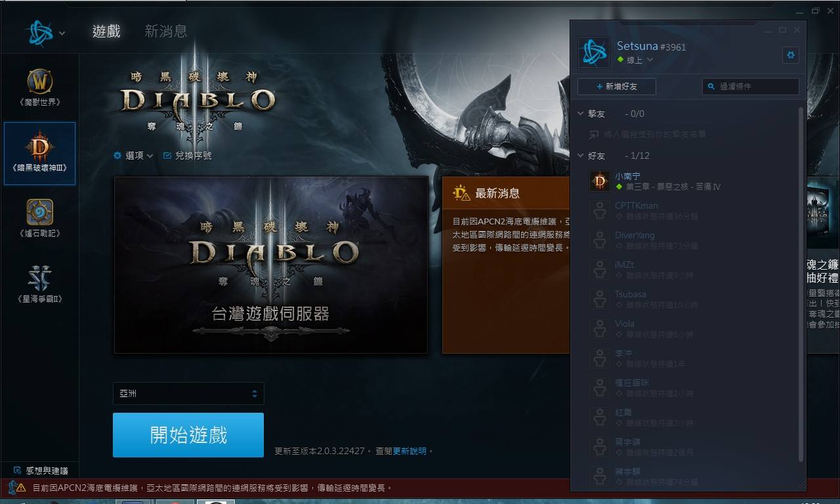The image size is (840, 504).
Task: Open friends list settings gear
Action: (x=790, y=55)
